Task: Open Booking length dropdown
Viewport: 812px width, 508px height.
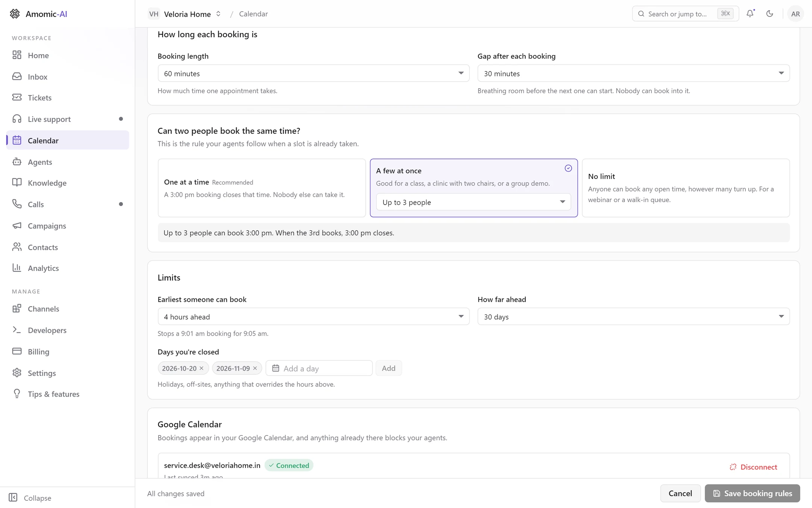Action: pos(314,73)
